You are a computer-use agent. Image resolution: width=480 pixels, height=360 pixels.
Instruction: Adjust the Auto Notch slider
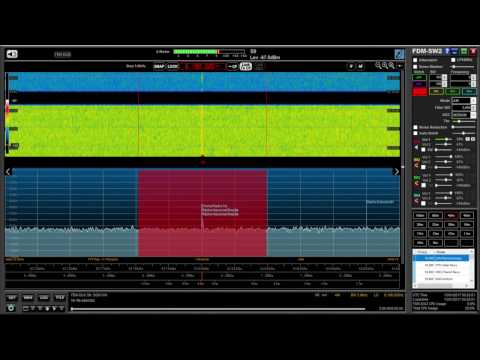(x=464, y=133)
